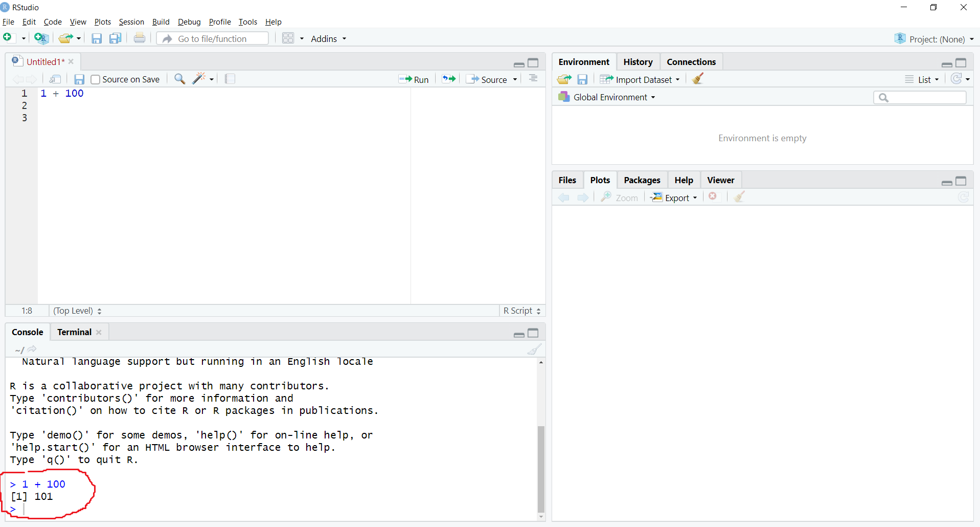Open Import Dataset dropdown

[x=640, y=79]
